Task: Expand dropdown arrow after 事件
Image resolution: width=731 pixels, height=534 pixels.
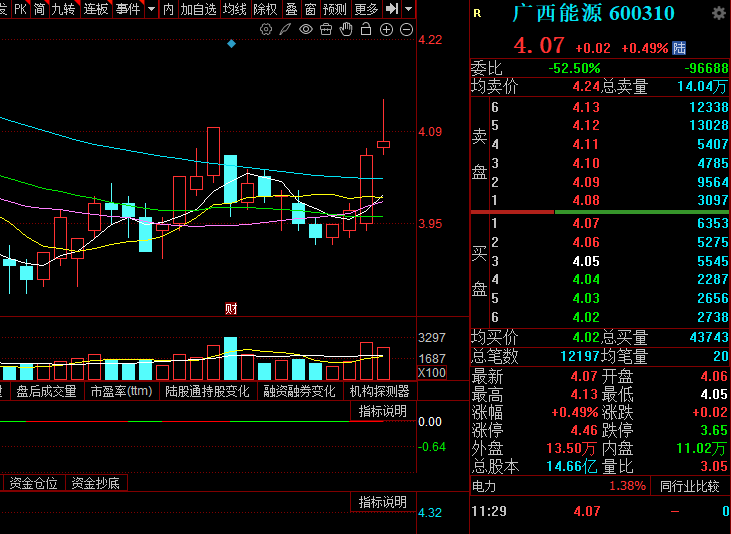Action: [152, 8]
